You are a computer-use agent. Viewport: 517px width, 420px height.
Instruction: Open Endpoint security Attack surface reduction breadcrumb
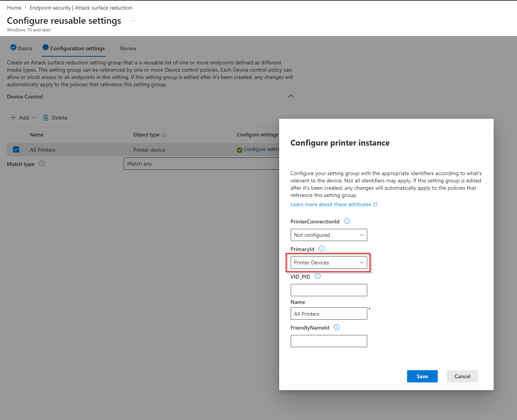coord(81,8)
